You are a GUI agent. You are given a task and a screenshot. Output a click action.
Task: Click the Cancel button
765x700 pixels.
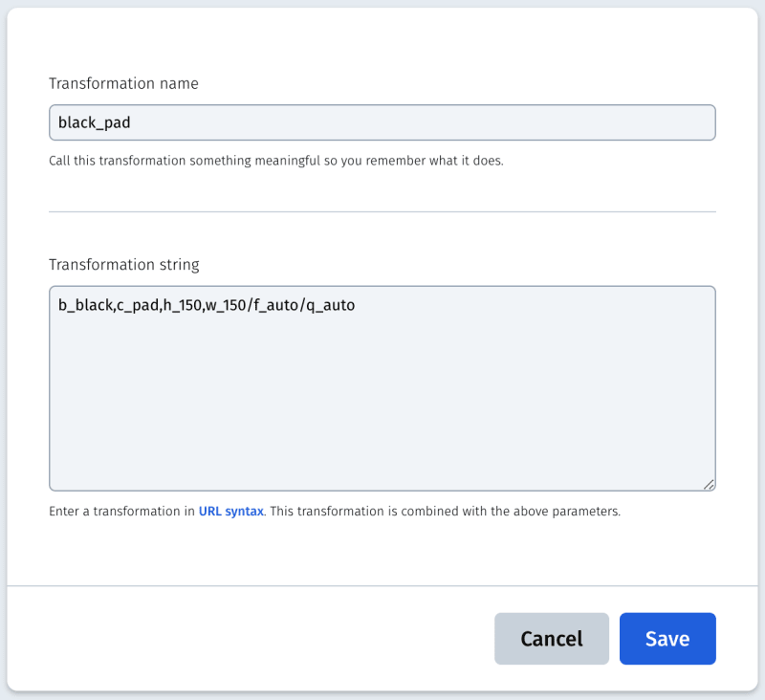552,639
